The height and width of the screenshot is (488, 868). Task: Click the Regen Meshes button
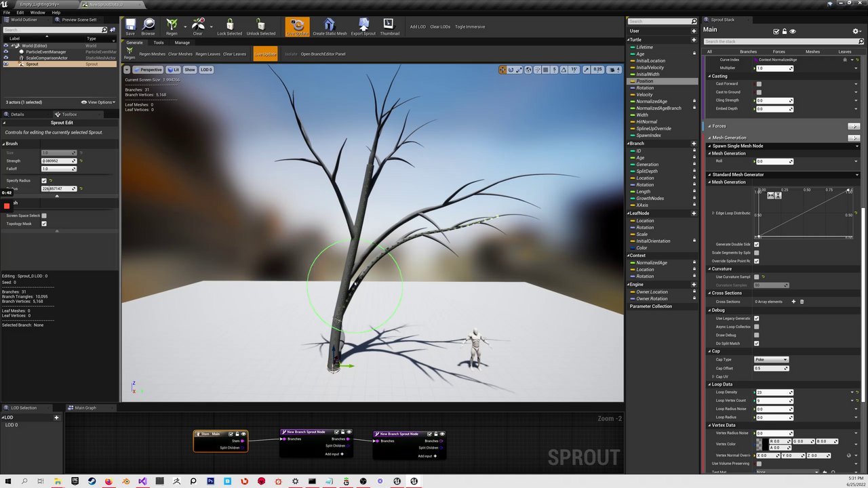(152, 54)
